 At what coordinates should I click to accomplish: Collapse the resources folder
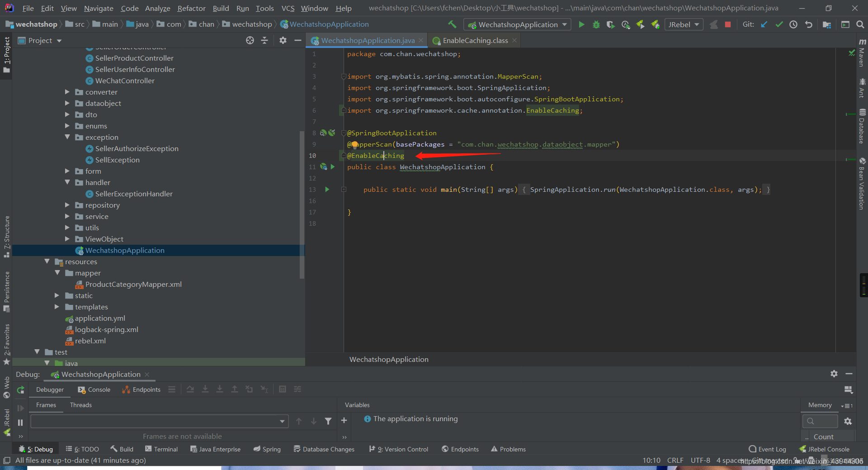47,261
